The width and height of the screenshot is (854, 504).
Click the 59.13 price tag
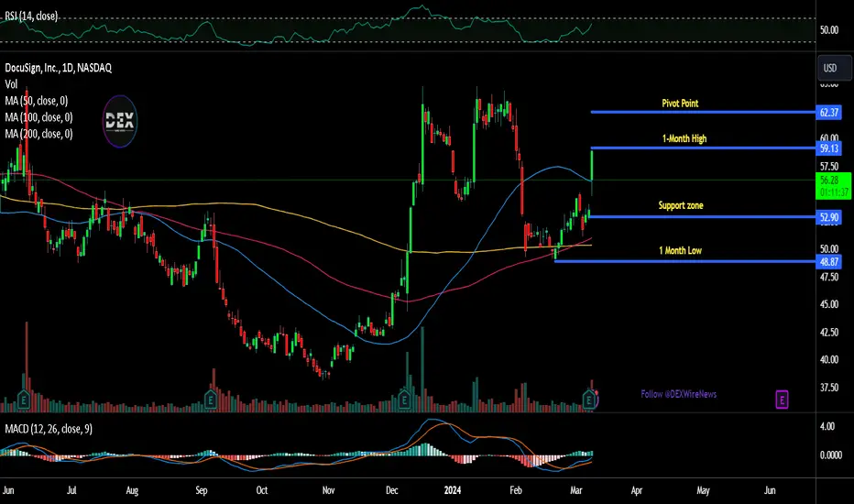pyautogui.click(x=829, y=148)
